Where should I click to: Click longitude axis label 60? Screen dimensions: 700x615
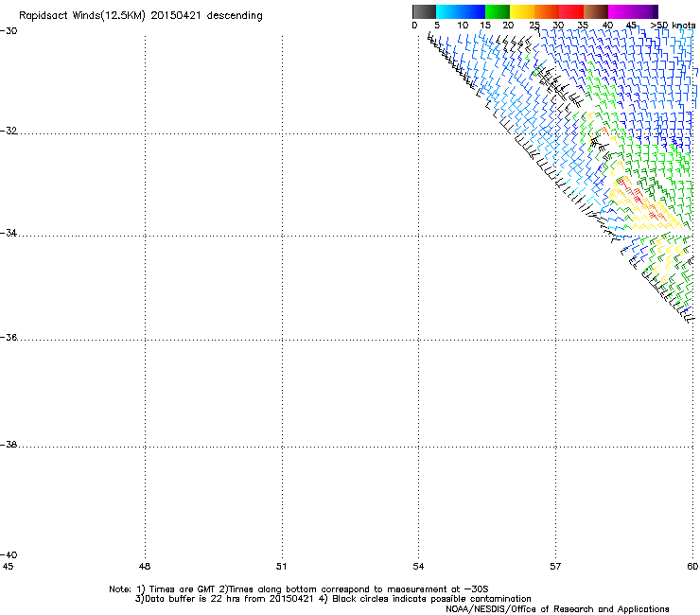pyautogui.click(x=692, y=567)
